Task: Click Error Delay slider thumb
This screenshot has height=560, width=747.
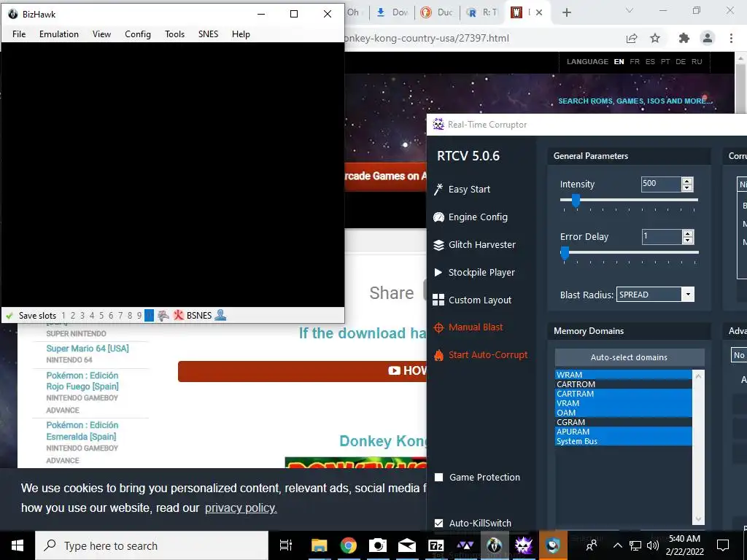Action: point(565,253)
